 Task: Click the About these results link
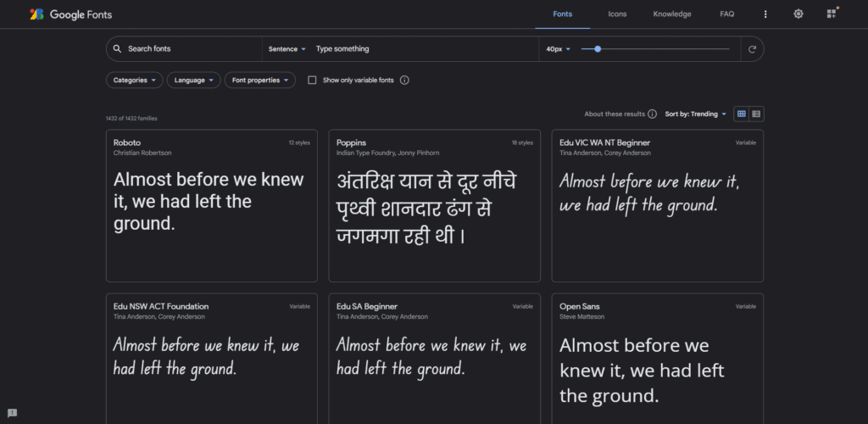pos(615,114)
